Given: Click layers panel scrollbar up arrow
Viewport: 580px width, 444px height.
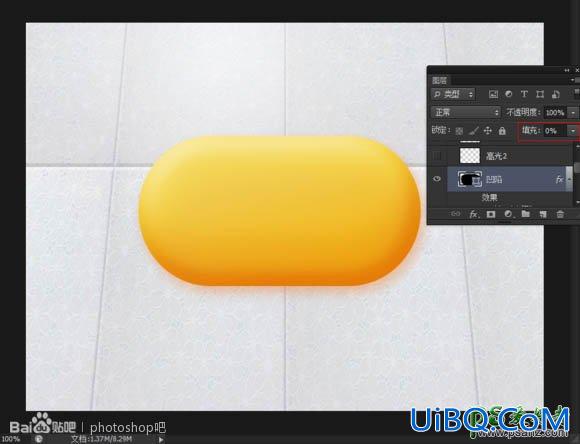Looking at the screenshot, I should 577,147.
